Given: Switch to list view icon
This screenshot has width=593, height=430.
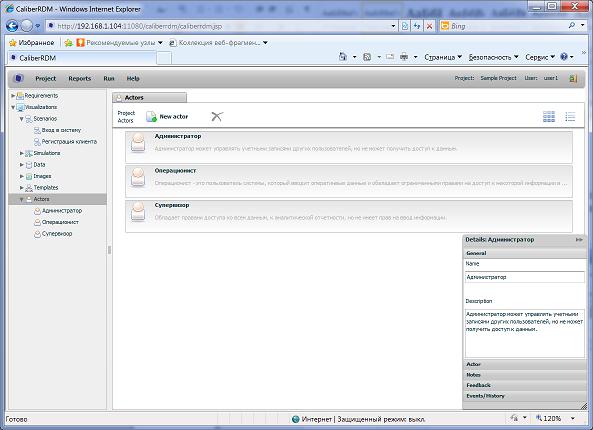Looking at the screenshot, I should click(570, 116).
